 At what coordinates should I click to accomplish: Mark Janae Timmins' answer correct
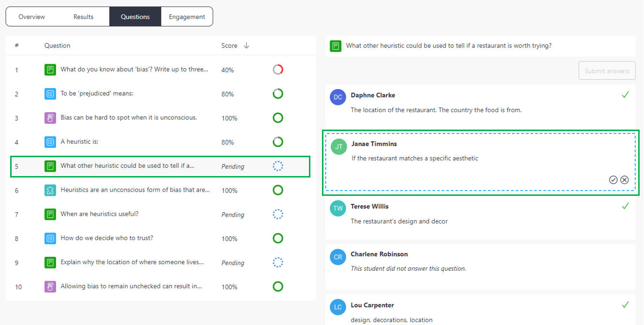coord(613,180)
